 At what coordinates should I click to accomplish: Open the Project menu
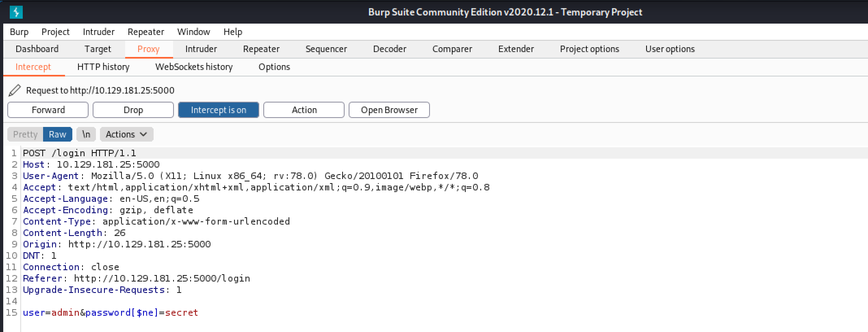pyautogui.click(x=55, y=32)
